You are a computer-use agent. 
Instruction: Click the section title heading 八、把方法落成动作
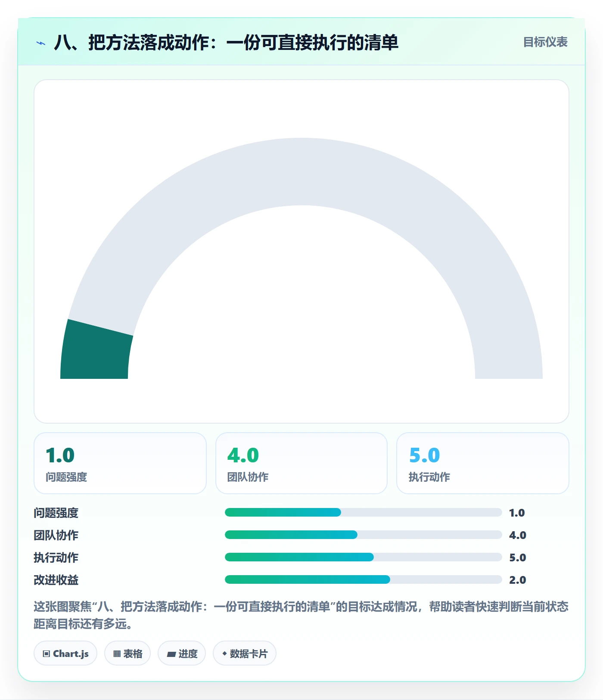(x=226, y=43)
